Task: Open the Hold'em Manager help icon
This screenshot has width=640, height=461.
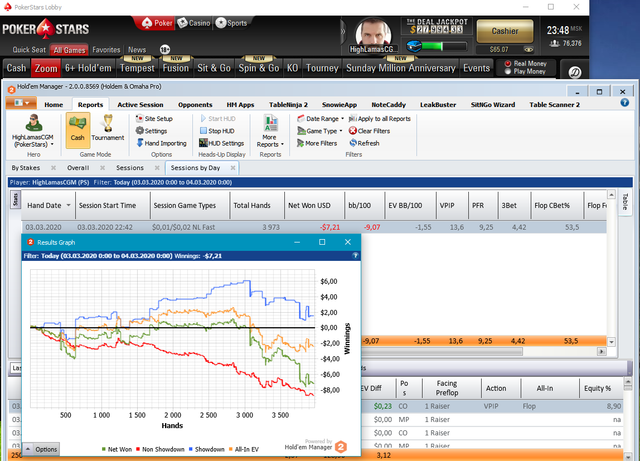Action: tap(624, 102)
